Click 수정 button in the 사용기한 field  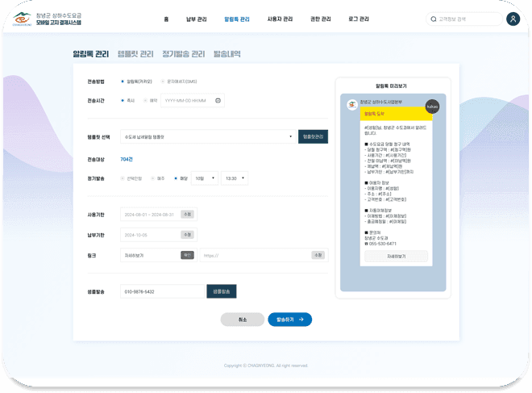(x=187, y=215)
